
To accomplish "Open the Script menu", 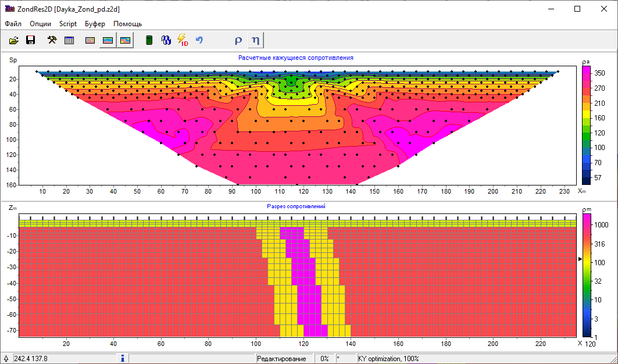I will pyautogui.click(x=68, y=24).
